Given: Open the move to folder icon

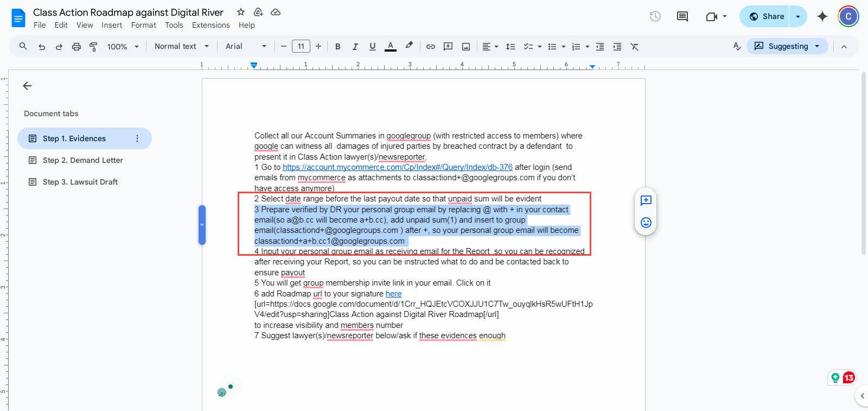Looking at the screenshot, I should [x=258, y=12].
